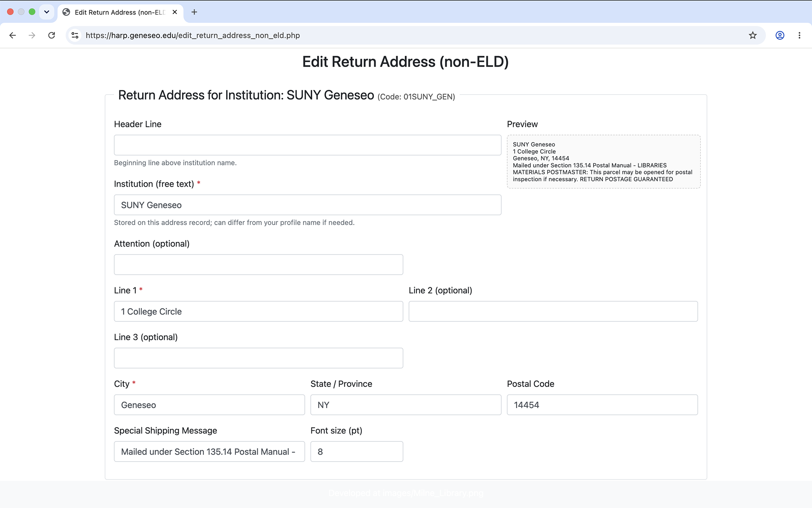Close the browser window with red button
Screen dimensions: 812x508
(x=11, y=12)
